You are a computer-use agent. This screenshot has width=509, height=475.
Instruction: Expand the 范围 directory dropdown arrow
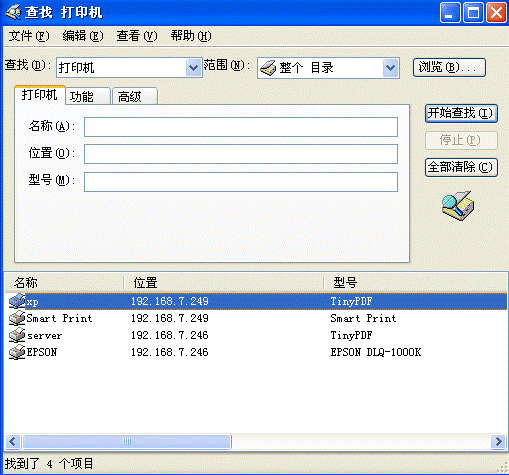(x=390, y=68)
